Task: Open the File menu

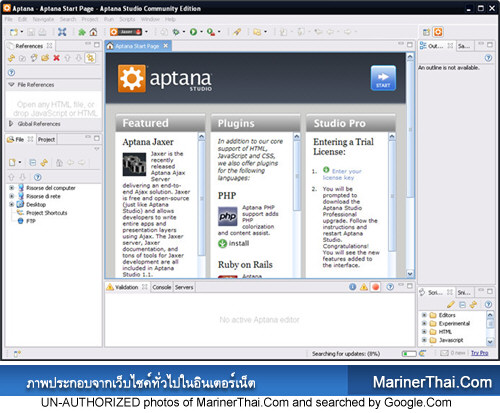Action: pos(8,19)
